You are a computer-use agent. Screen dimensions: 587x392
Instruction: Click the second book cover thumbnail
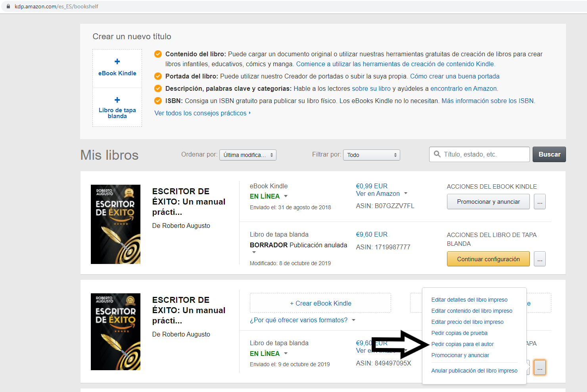(115, 332)
